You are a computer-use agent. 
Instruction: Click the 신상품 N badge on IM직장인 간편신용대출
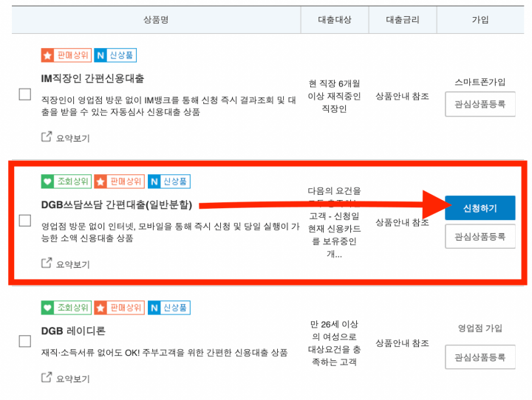click(x=115, y=55)
